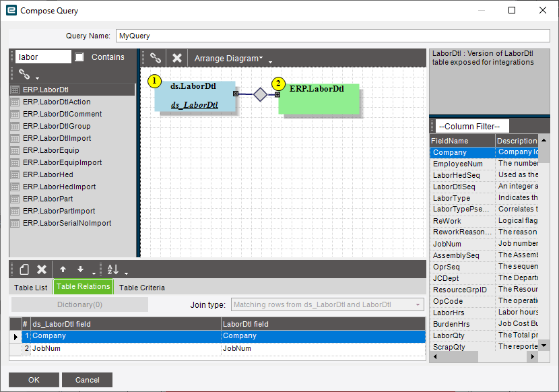Viewport: 559px width, 392px height.
Task: Select the LaborType field row
Action: pos(484,198)
